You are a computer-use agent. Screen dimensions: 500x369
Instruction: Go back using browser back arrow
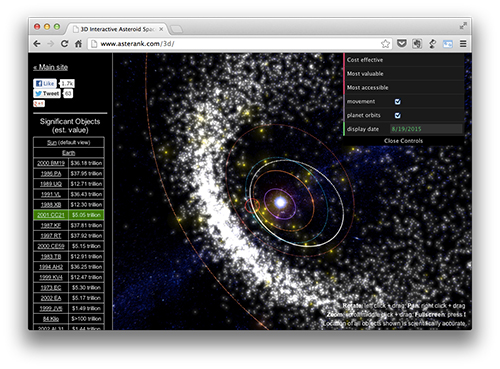click(x=37, y=44)
